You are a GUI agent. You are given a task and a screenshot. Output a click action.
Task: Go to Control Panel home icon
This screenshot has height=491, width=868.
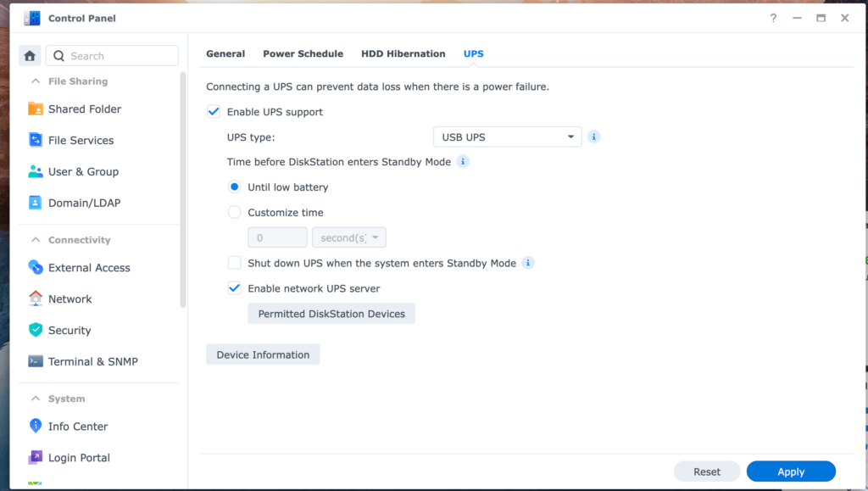point(30,55)
